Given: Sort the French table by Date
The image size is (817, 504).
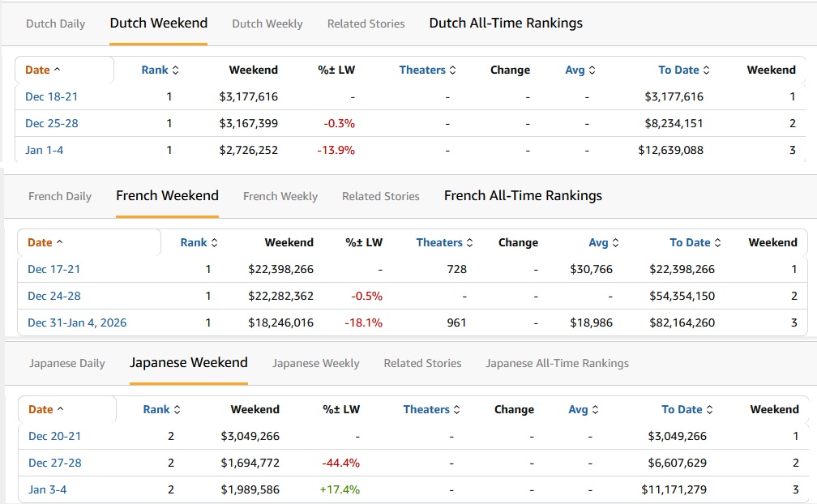Looking at the screenshot, I should tap(45, 242).
